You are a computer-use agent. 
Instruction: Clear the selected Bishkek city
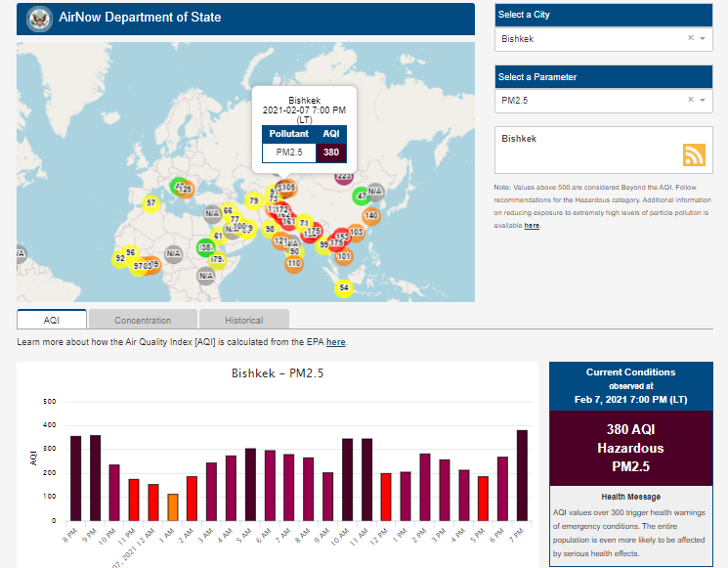tap(690, 39)
